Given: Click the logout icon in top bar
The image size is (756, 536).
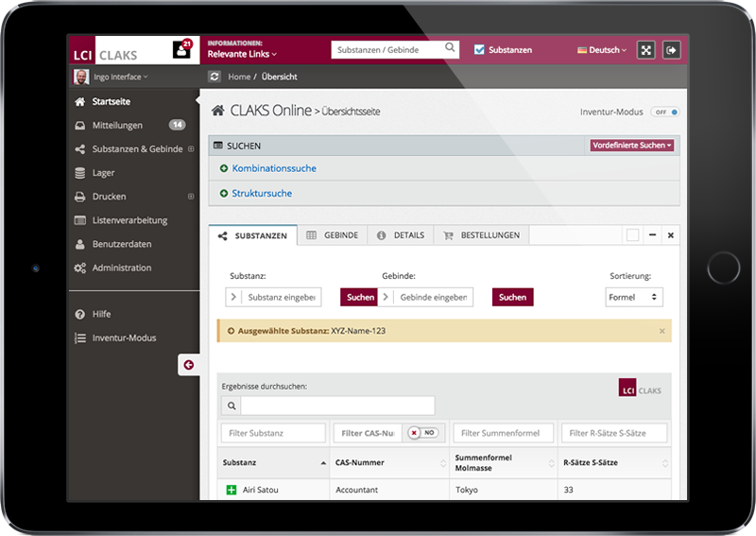Looking at the screenshot, I should tap(671, 50).
